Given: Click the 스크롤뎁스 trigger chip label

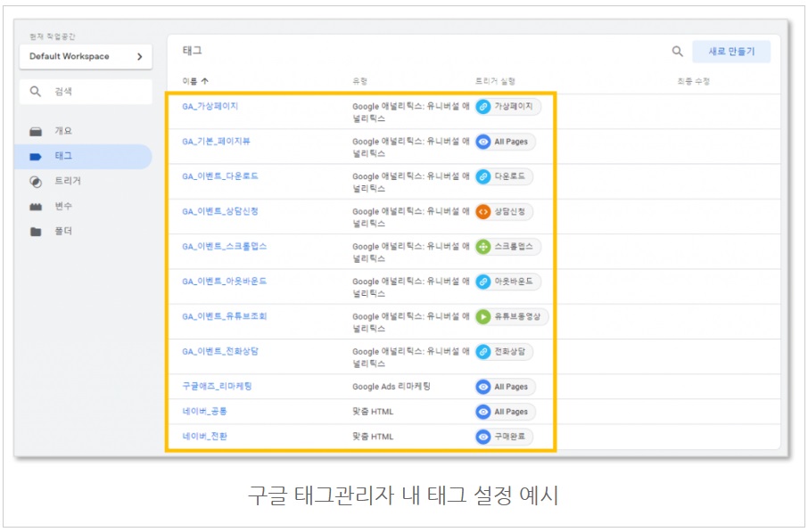Looking at the screenshot, I should coord(513,246).
